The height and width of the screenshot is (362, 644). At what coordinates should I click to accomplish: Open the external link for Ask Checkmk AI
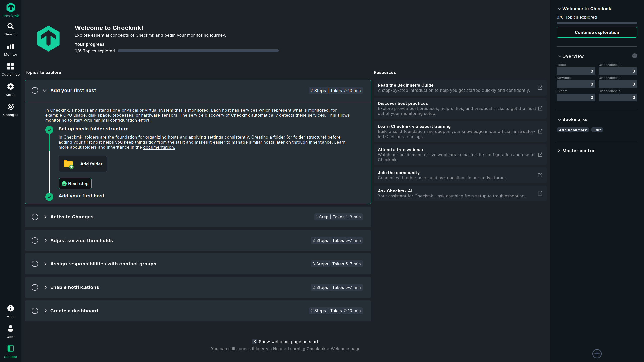pos(540,193)
